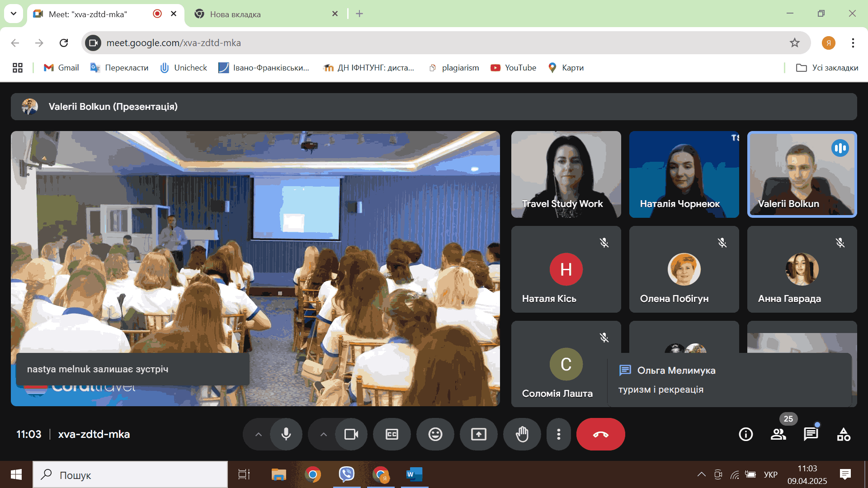Viewport: 868px width, 488px height.
Task: Open Viber from the taskbar
Action: (x=346, y=474)
